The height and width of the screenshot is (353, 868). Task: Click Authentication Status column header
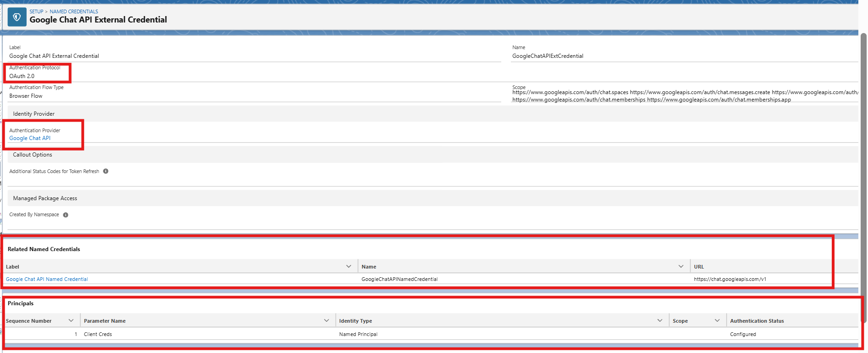pyautogui.click(x=757, y=321)
